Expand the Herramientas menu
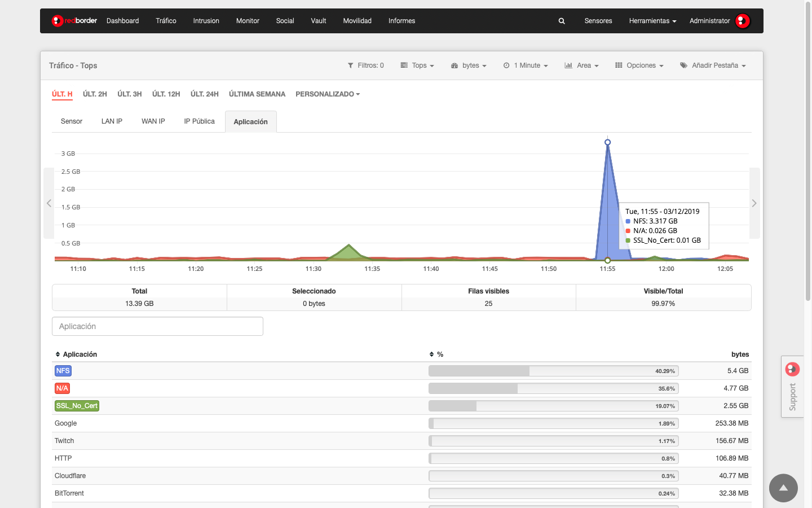This screenshot has width=812, height=508. pyautogui.click(x=652, y=21)
